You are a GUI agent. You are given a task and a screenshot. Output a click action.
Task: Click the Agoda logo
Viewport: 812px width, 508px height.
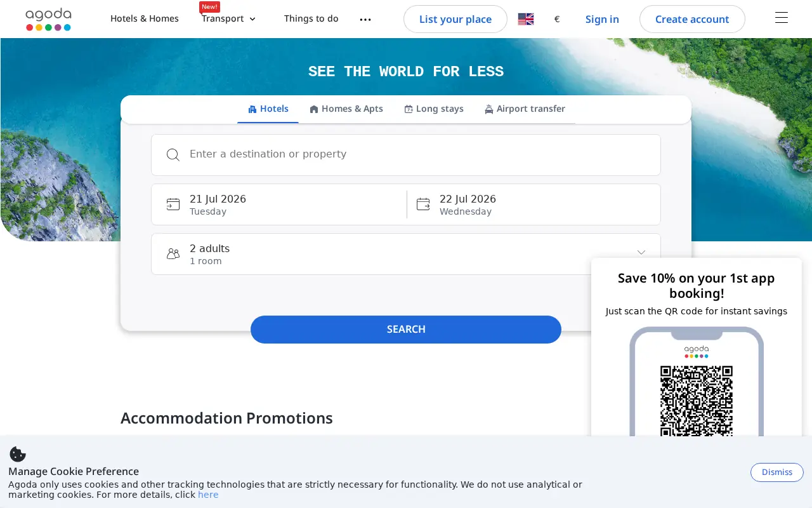(x=48, y=19)
